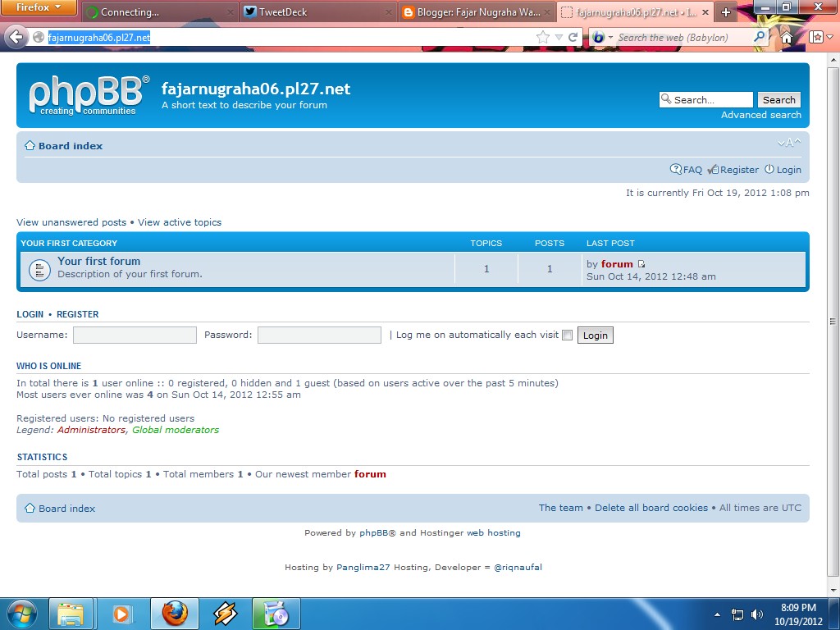Expand the bookmarks button dropdown arrow
Viewport: 840px width, 630px height.
coord(830,37)
